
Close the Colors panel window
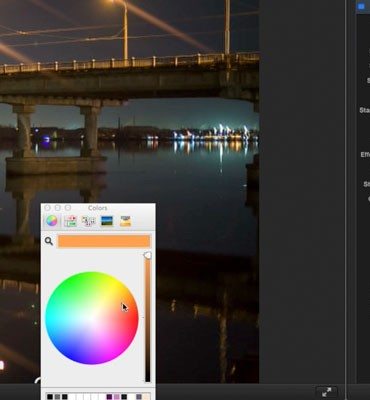(47, 208)
